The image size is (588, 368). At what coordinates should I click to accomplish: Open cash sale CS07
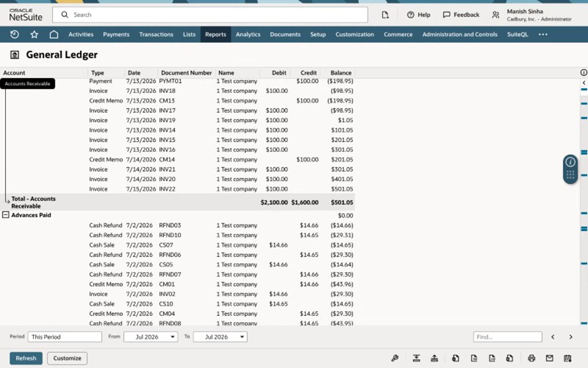[x=166, y=245]
